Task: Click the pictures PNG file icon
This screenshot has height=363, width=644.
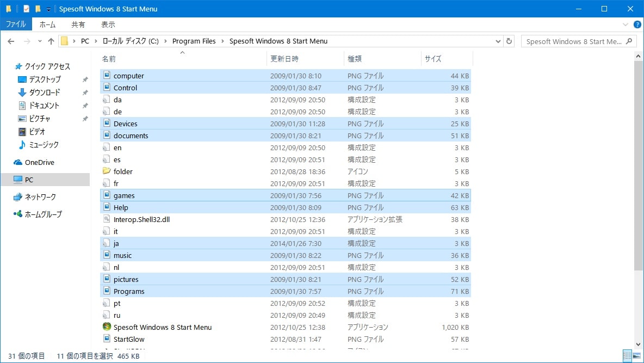Action: 107,279
